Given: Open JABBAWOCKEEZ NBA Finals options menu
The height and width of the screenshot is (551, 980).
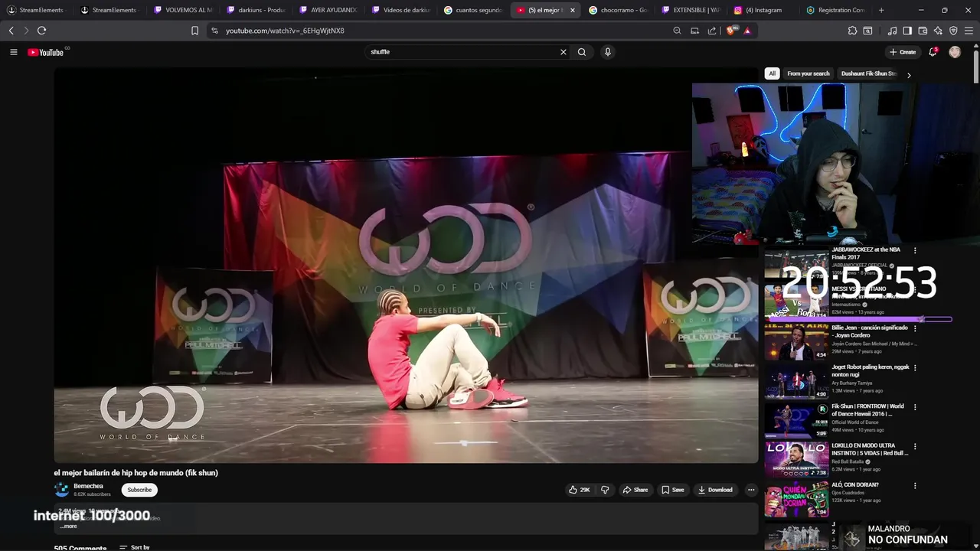Looking at the screenshot, I should click(914, 250).
